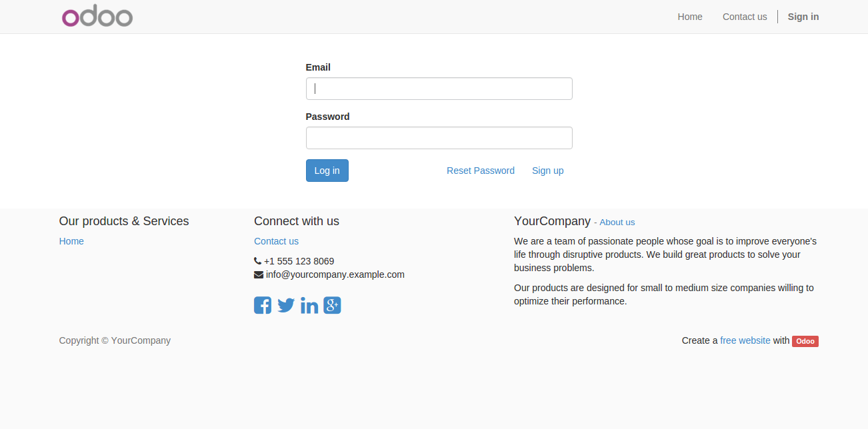The image size is (868, 429).
Task: Open Home in the top navigation
Action: coord(690,17)
